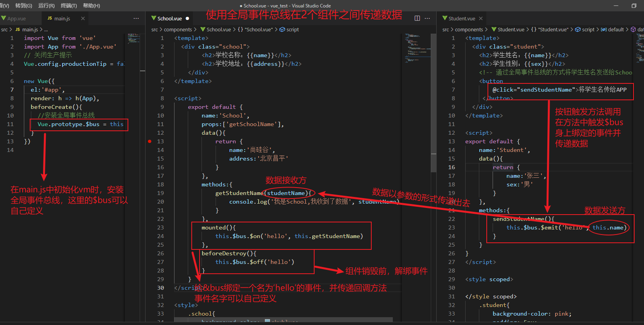The width and height of the screenshot is (644, 325).
Task: Expand components breadcrumb in School.vue editor
Action: click(x=178, y=29)
